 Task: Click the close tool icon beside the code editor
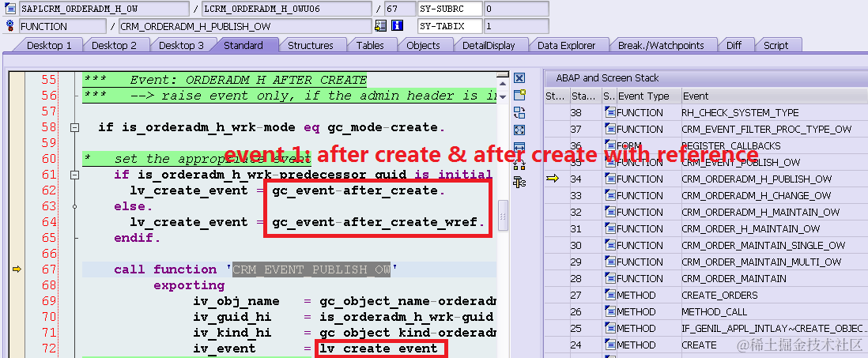pyautogui.click(x=519, y=78)
